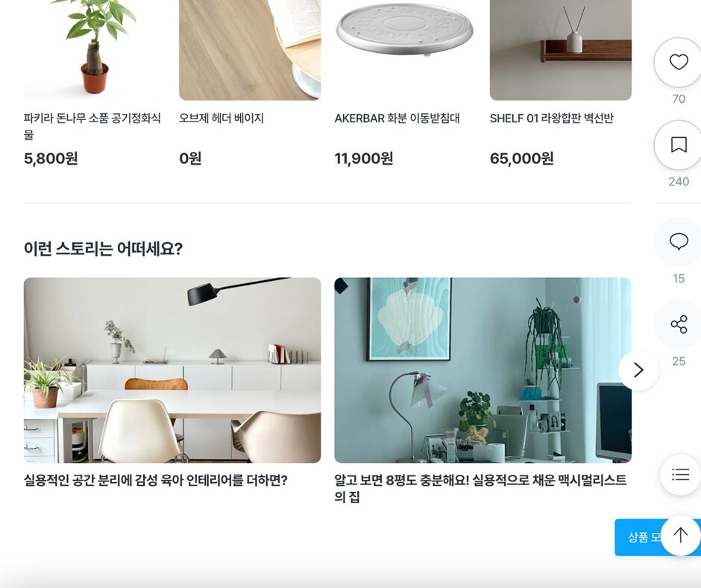Open the 오브제 헤더 베이지 product image

(x=250, y=50)
